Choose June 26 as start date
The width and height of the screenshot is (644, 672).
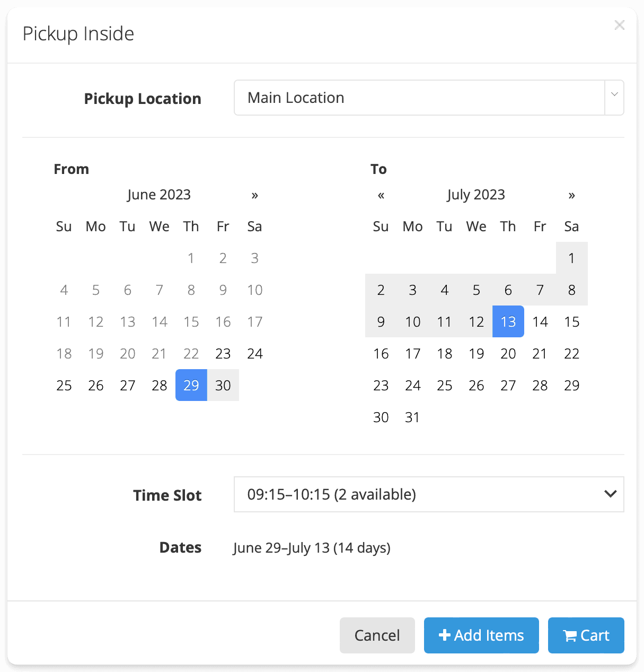[x=96, y=385]
